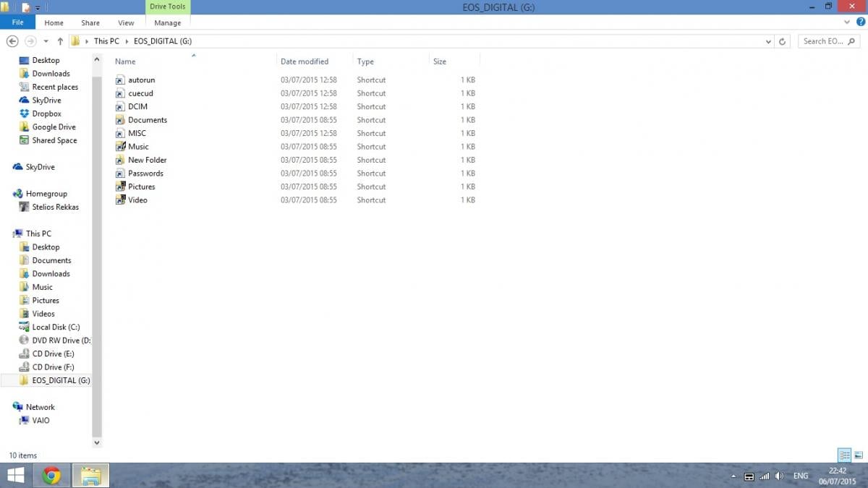The height and width of the screenshot is (488, 868).
Task: Open the recent locations dropdown arrow
Action: [46, 42]
